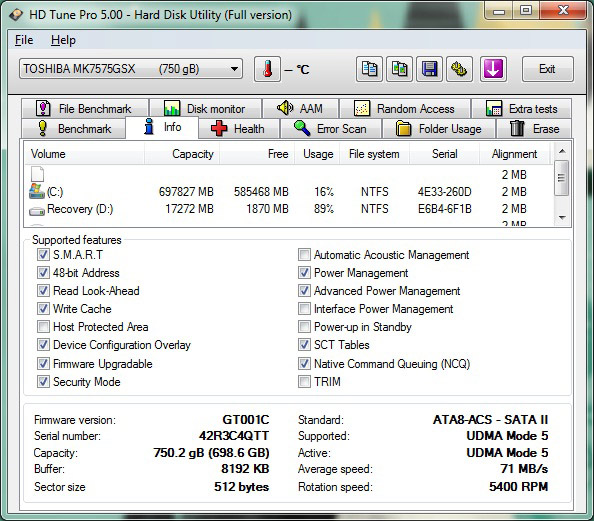Open the AAM tab
Viewport: 594px width, 521px height.
click(x=300, y=109)
